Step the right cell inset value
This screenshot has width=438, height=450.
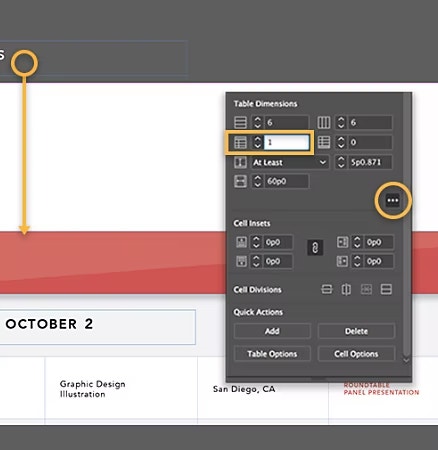click(x=357, y=261)
